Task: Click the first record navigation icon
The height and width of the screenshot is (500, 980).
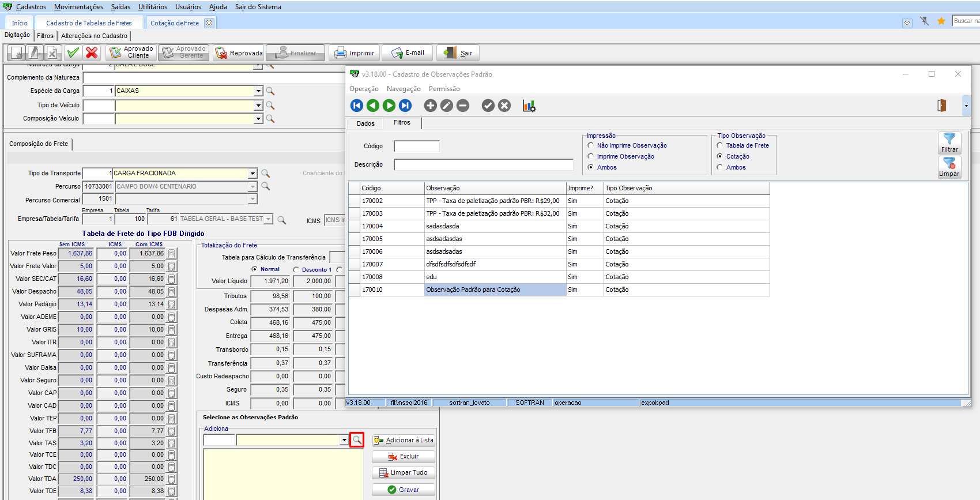Action: [x=357, y=106]
